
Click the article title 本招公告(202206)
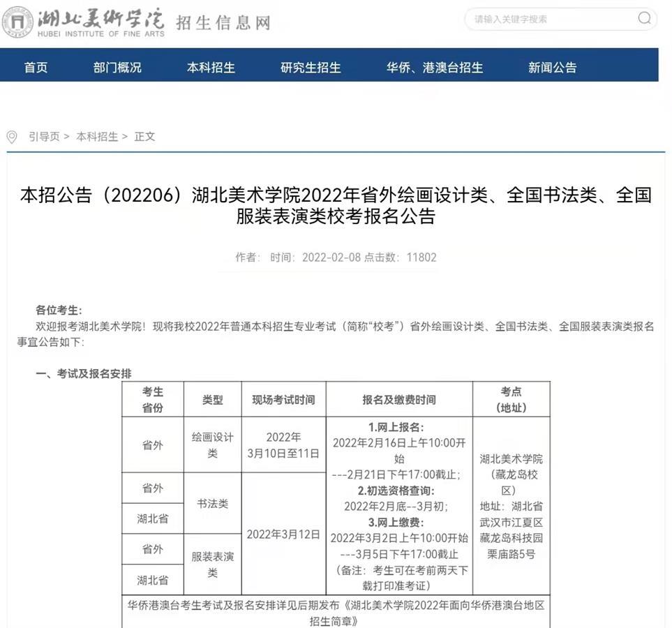[336, 206]
